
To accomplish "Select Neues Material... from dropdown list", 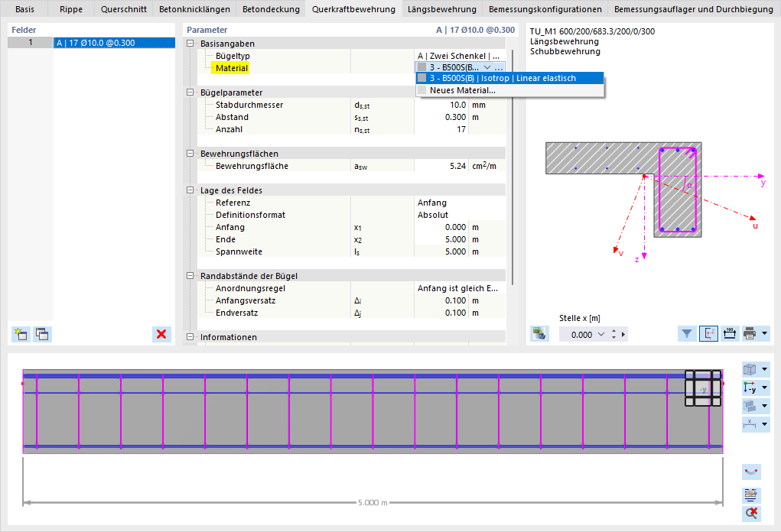I will click(x=509, y=90).
